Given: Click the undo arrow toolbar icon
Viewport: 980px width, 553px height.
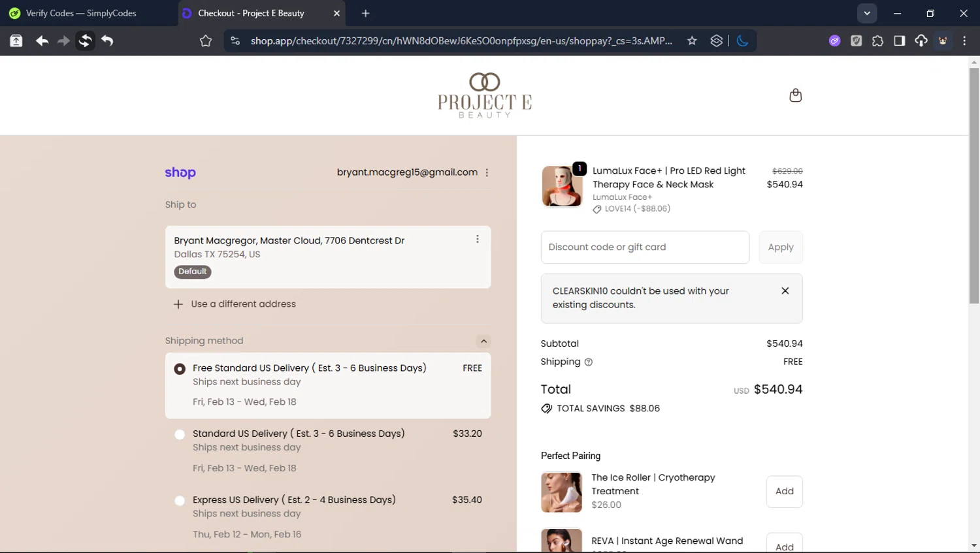Looking at the screenshot, I should click(x=107, y=41).
